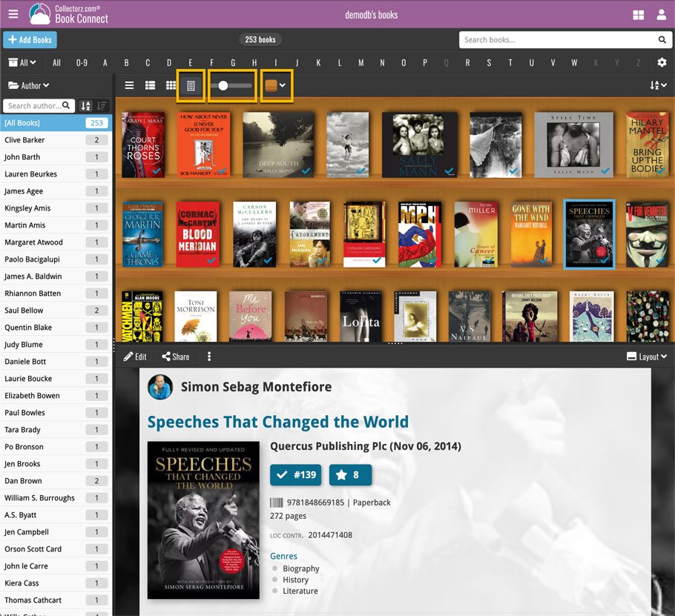The height and width of the screenshot is (616, 675).
Task: Adjust the cover size slider
Action: pos(225,85)
